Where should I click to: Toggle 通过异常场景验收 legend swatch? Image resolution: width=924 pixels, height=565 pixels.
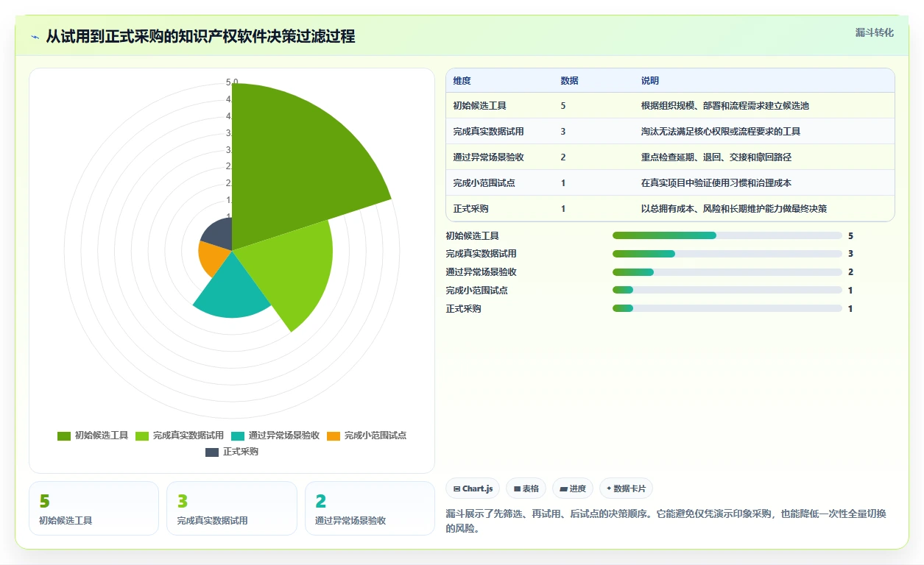238,436
